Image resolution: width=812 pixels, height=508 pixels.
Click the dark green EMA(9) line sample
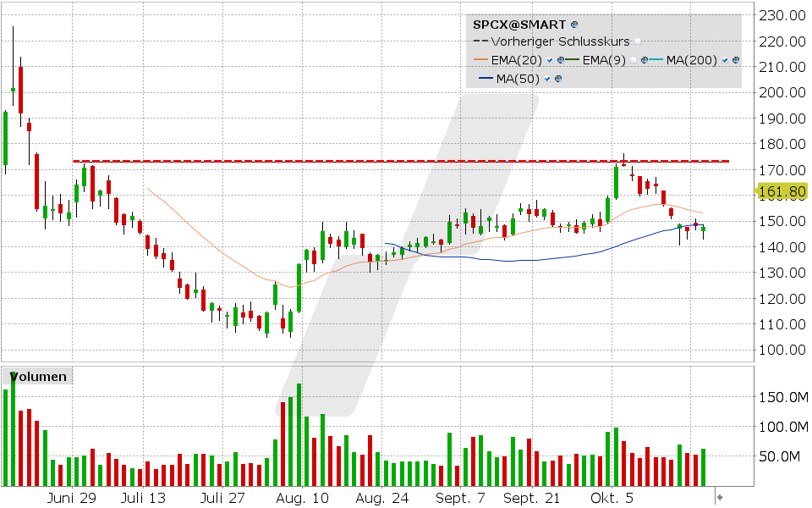(573, 59)
